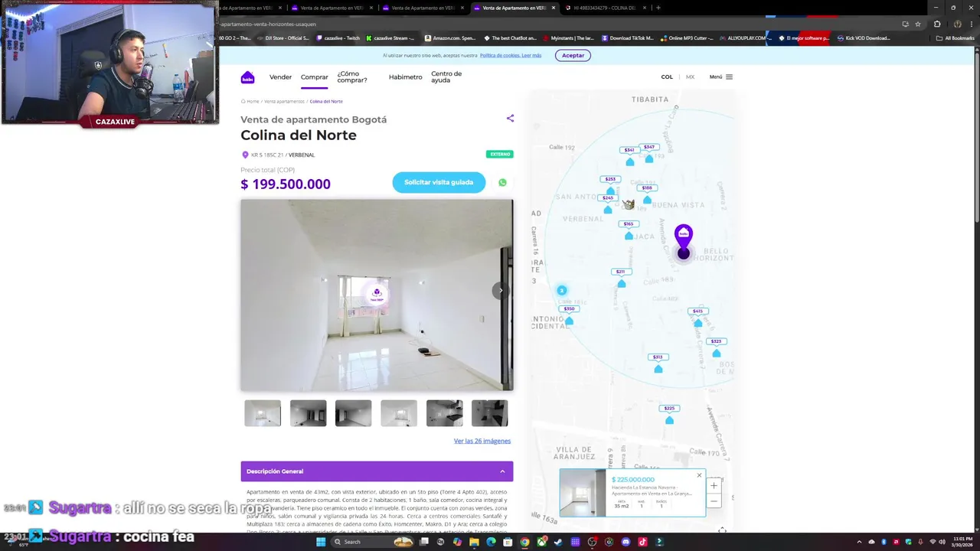This screenshot has height=551, width=980.
Task: Open the All Bookmarks folder
Action: pyautogui.click(x=955, y=37)
